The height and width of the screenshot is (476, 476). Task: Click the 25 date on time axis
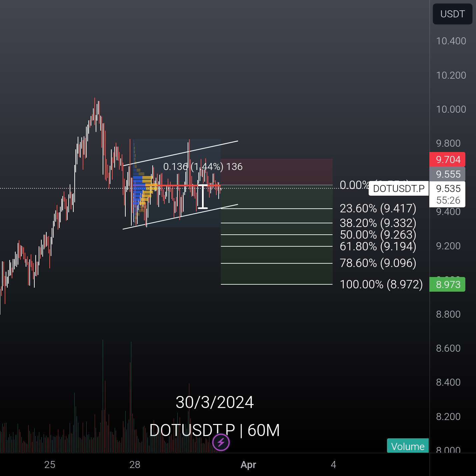(50, 465)
